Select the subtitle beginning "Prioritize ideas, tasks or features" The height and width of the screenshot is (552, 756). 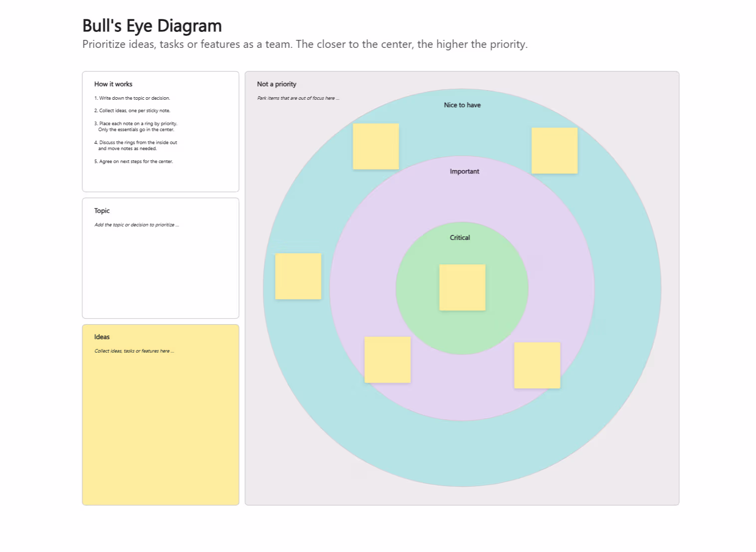point(305,44)
